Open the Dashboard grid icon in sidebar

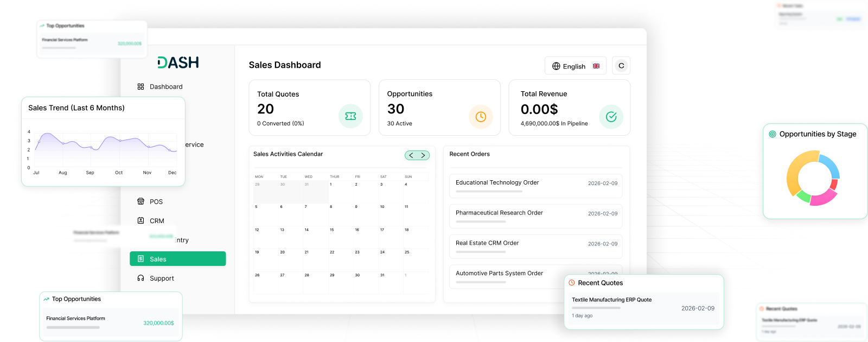coord(141,87)
